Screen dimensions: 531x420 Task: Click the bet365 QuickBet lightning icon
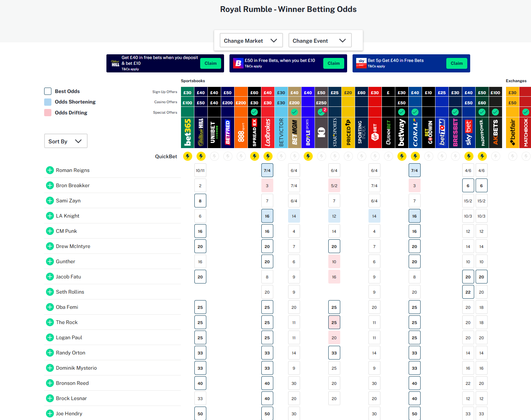pyautogui.click(x=187, y=156)
